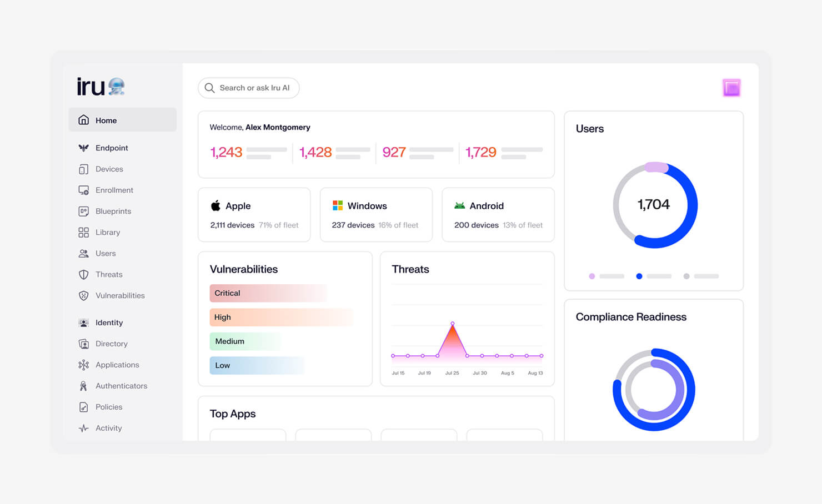Click the Threats panel heading
Image resolution: width=822 pixels, height=504 pixels.
[x=410, y=269]
